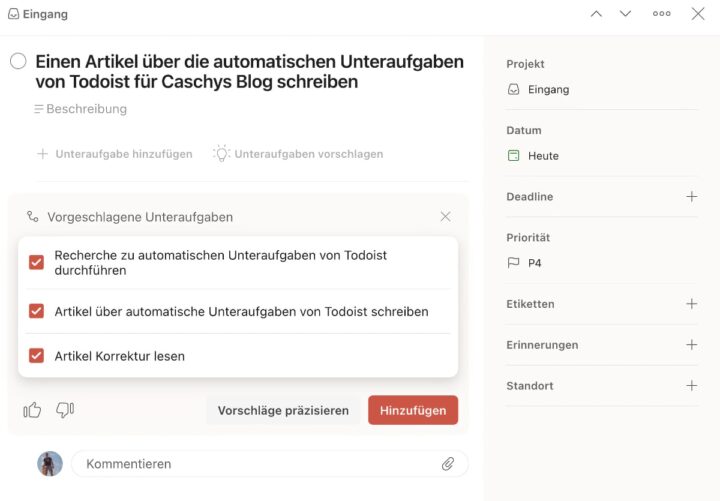Uncheck the Recherche zu automatischen Unteraufgaben suggestion
Screen dimensions: 720x501
37,262
